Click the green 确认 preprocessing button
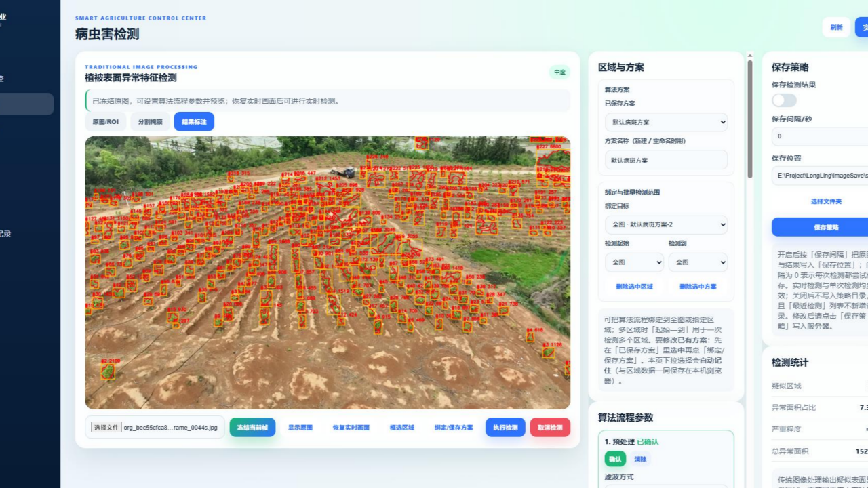 [x=615, y=459]
